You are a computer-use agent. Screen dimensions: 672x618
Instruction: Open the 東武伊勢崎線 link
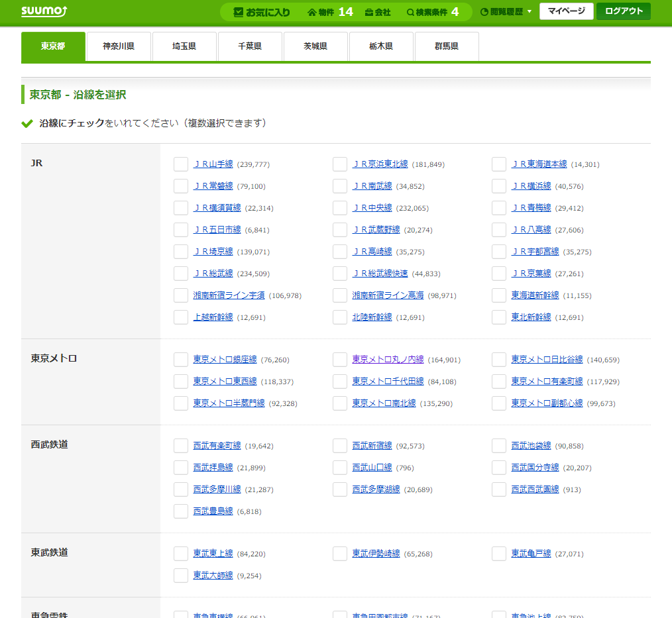pyautogui.click(x=376, y=553)
